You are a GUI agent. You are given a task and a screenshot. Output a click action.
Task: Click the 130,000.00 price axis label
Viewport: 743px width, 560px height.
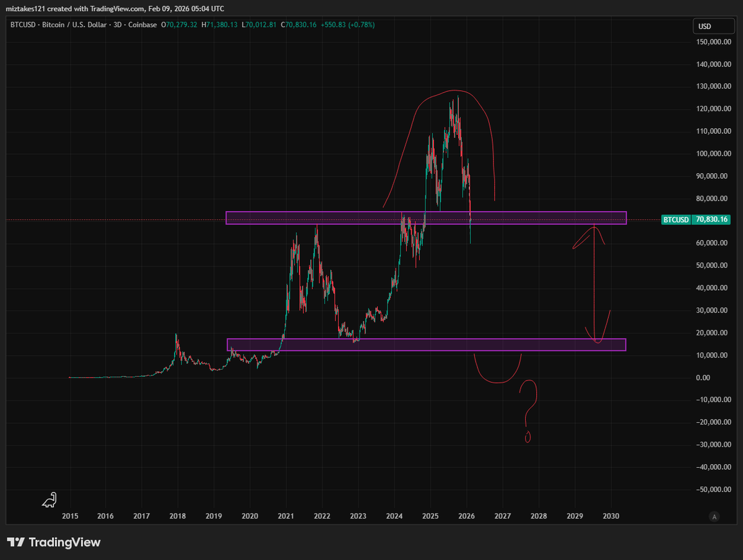tap(714, 86)
